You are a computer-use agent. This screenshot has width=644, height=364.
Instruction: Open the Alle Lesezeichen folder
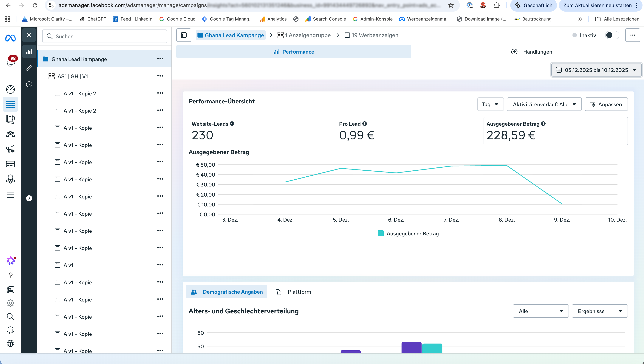(617, 19)
